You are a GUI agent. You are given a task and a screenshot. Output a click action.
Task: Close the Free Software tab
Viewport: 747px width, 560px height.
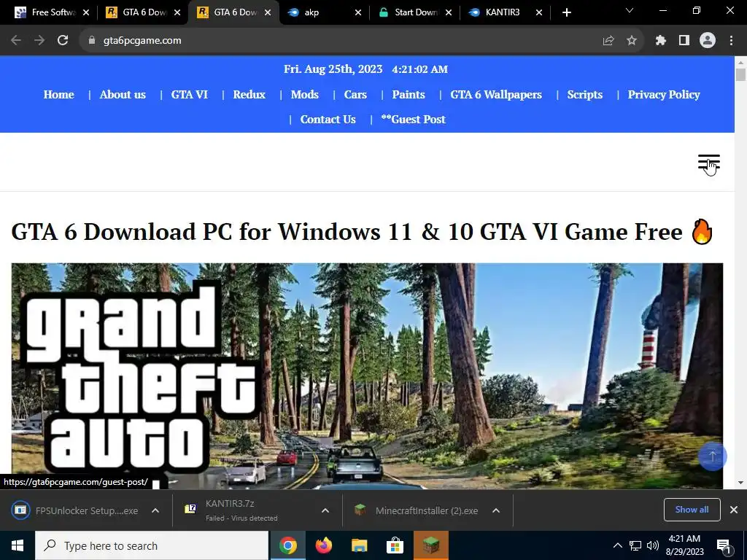tap(86, 12)
